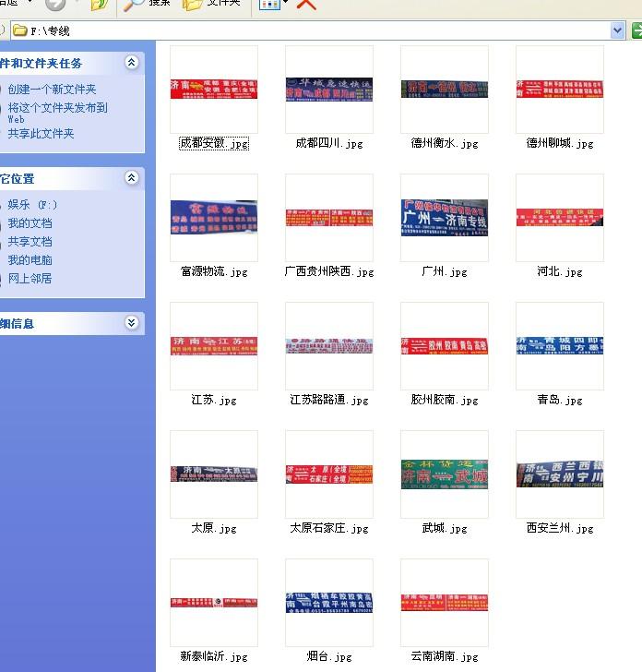The width and height of the screenshot is (642, 672).
Task: Select the 成都四川.jpg thumbnail
Action: click(329, 90)
